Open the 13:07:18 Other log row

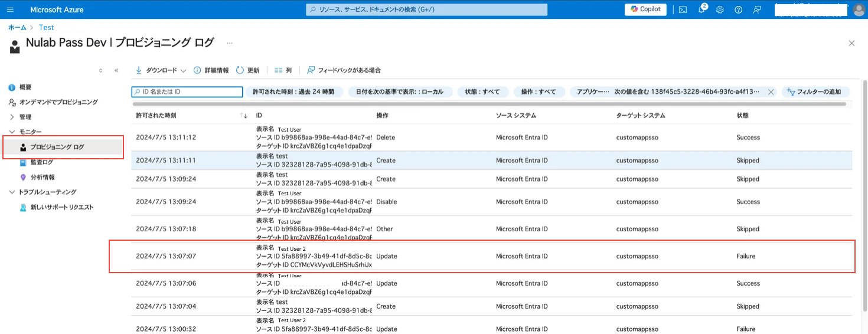(492, 229)
